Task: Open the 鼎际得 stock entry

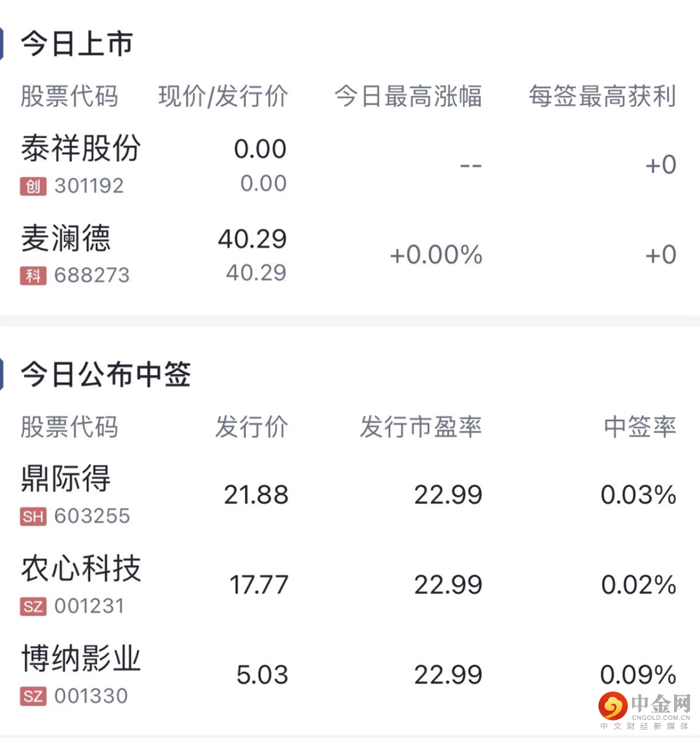Action: (66, 479)
